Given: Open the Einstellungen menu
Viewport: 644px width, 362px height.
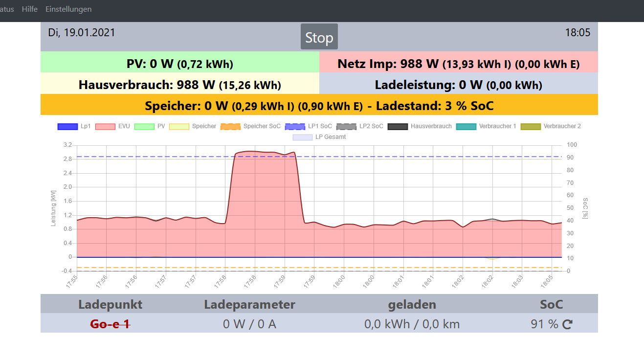Looking at the screenshot, I should click(68, 9).
